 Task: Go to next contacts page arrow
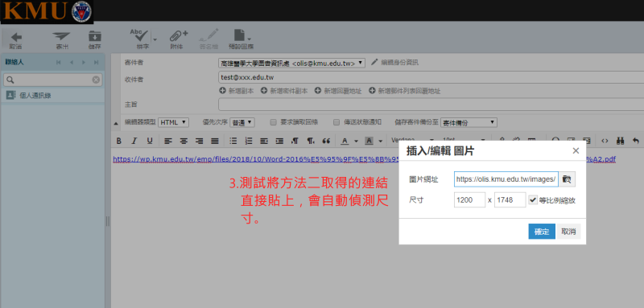(x=84, y=63)
